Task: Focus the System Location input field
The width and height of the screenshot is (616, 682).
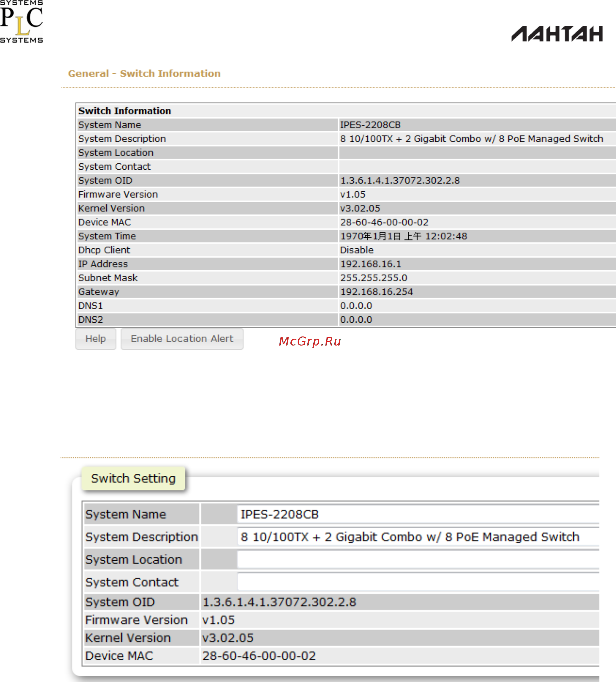Action: tap(418, 559)
